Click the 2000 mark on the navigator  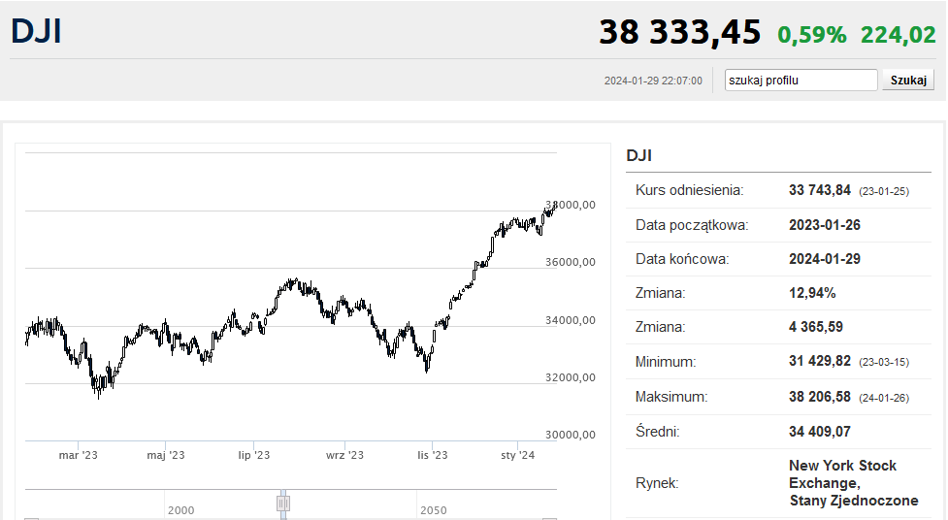181,510
